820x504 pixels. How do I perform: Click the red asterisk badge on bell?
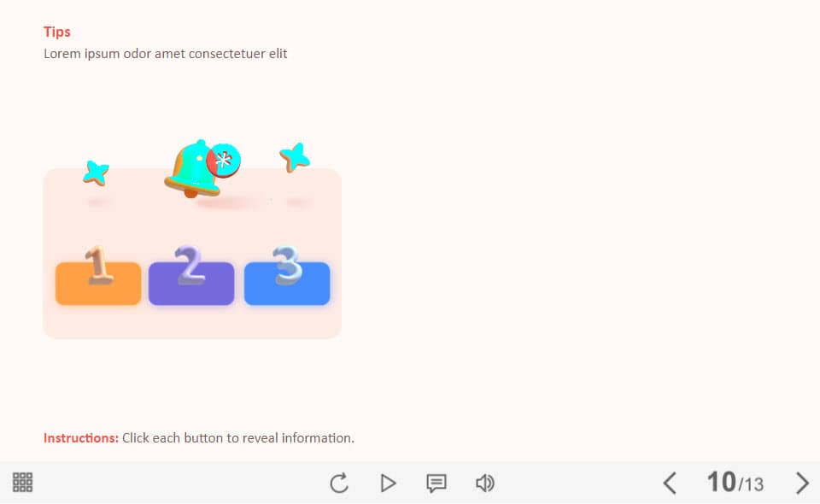[224, 161]
